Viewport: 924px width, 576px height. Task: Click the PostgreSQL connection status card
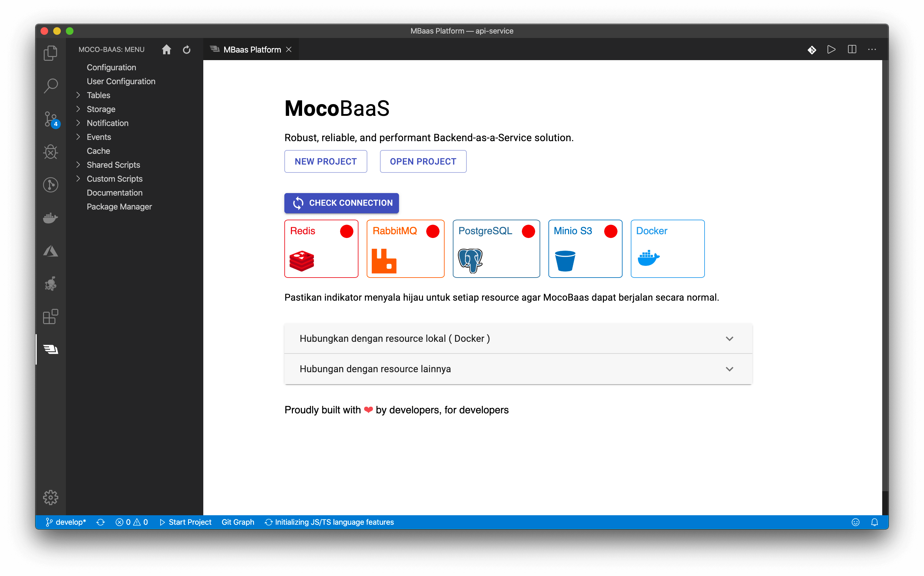[x=496, y=248]
